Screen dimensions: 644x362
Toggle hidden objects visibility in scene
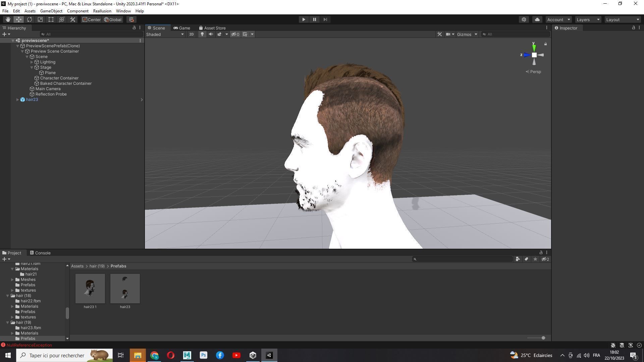click(x=235, y=34)
